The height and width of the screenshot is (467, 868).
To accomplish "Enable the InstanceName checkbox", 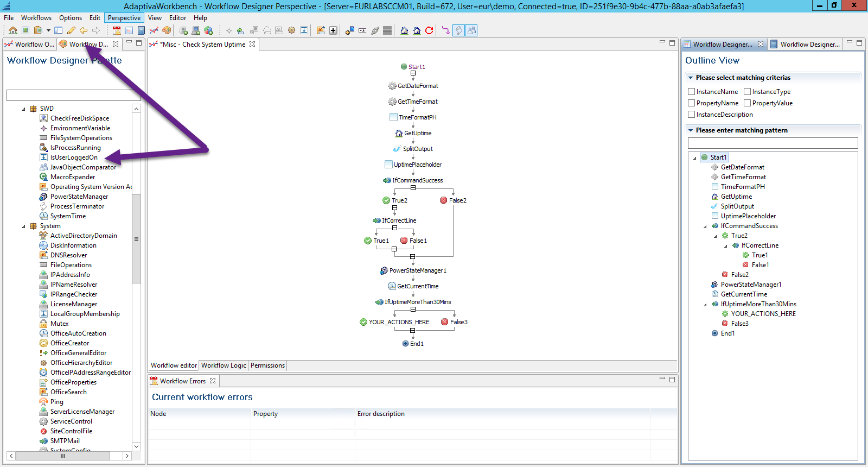I will (x=692, y=92).
